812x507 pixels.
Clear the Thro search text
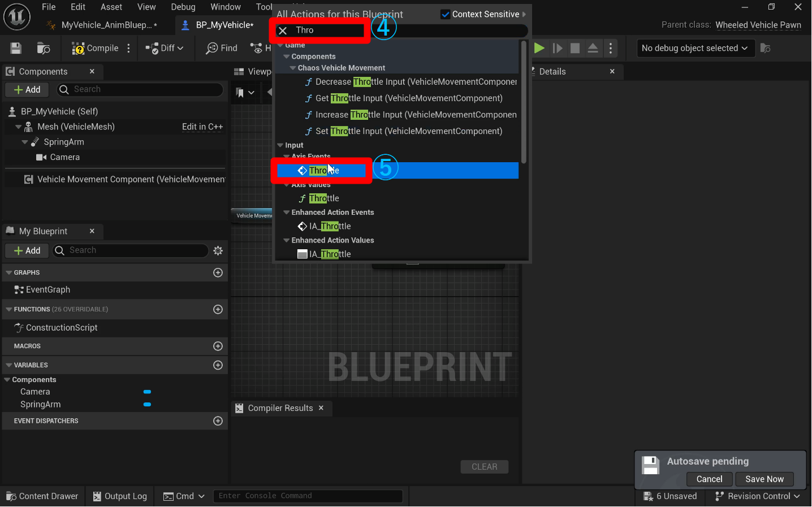pyautogui.click(x=283, y=31)
